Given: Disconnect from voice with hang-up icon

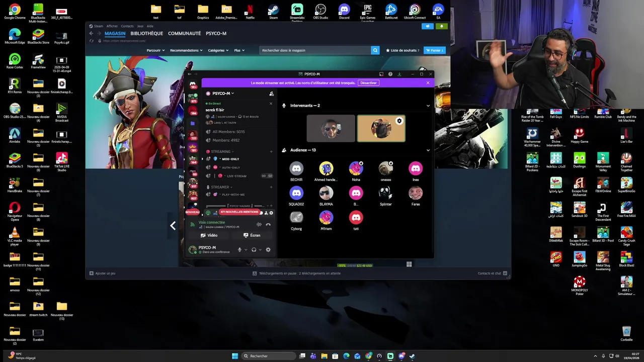Looking at the screenshot, I should (268, 224).
